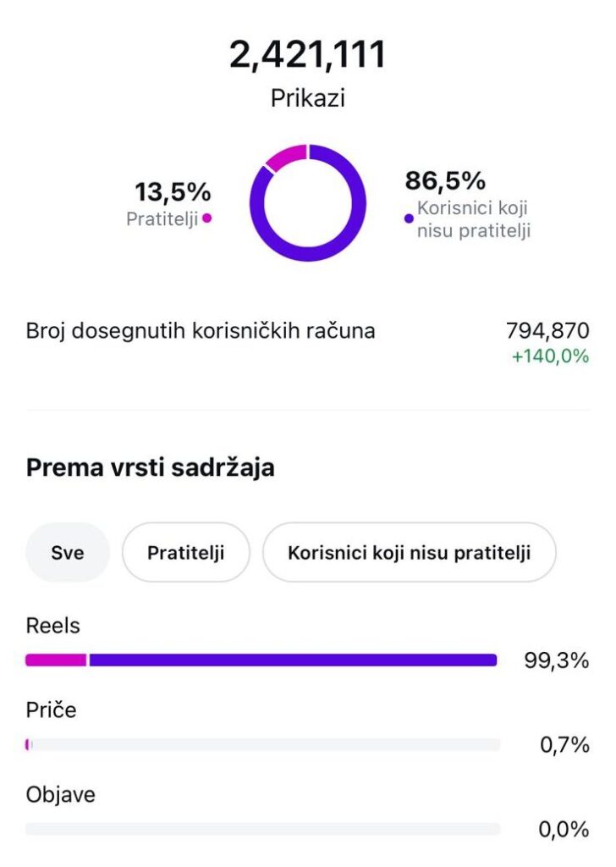616x867 pixels.
Task: Open the Reels content row label
Action: 52,627
